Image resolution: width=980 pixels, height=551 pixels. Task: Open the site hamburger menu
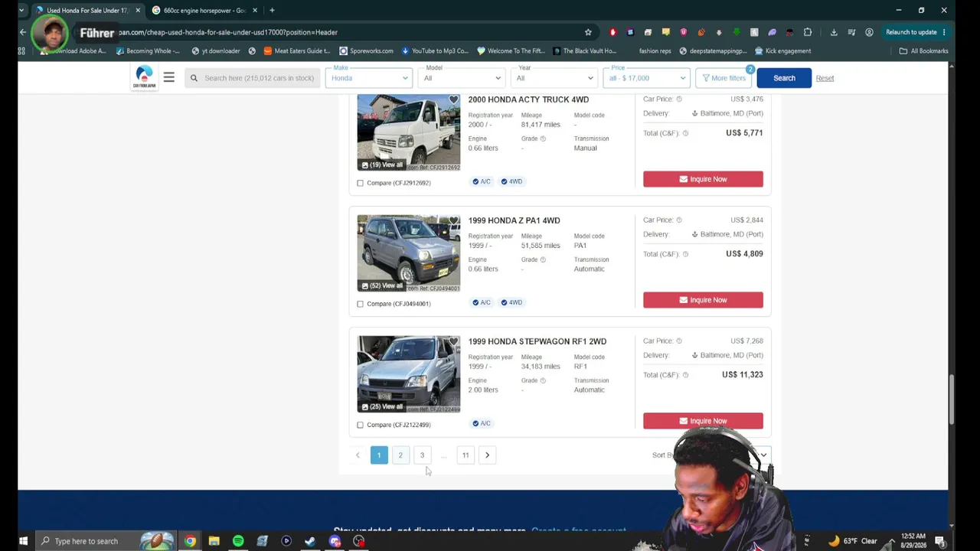coord(168,77)
